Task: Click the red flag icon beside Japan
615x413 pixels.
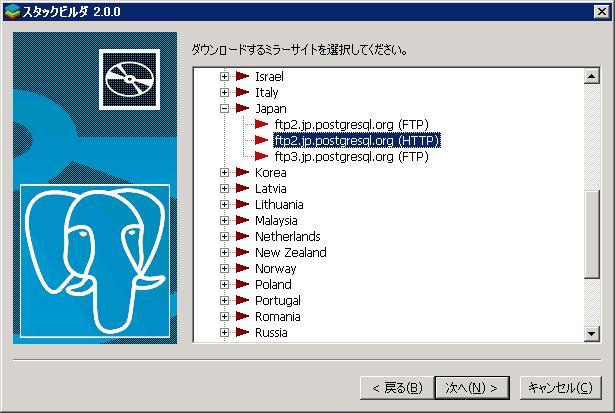Action: [x=242, y=108]
